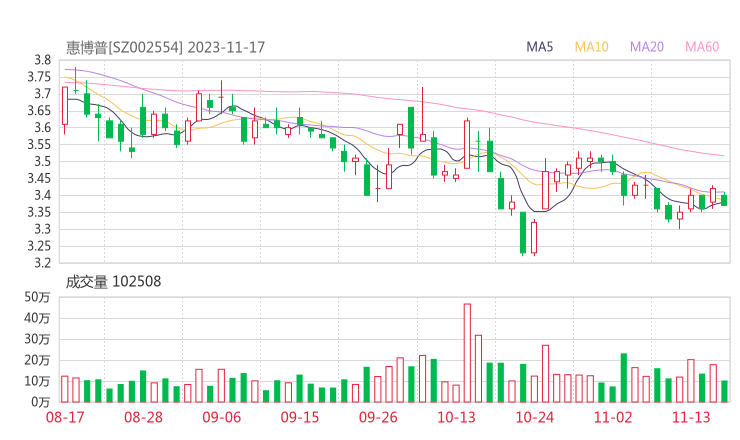Click the 10万 volume axis label
This screenshot has height=440, width=740.
tap(37, 381)
